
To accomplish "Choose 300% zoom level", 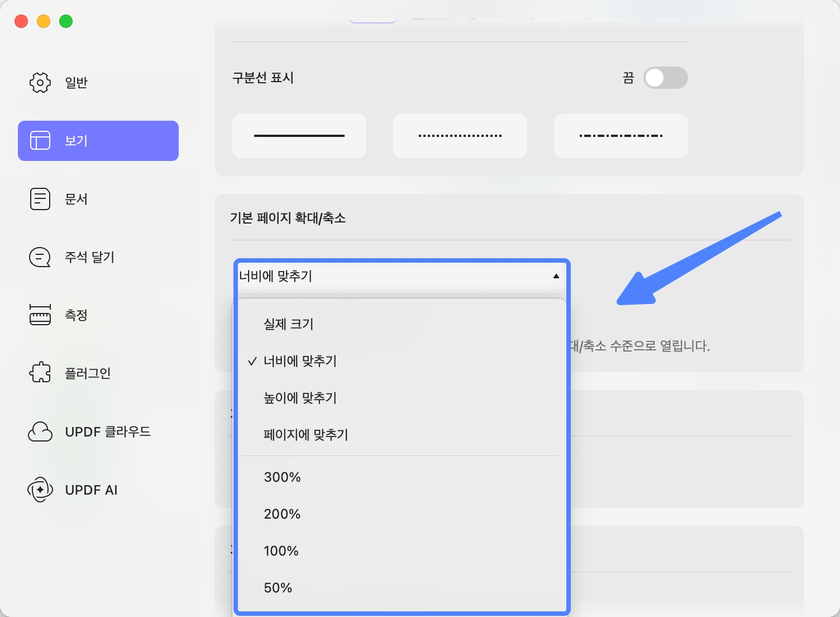I will [x=400, y=477].
